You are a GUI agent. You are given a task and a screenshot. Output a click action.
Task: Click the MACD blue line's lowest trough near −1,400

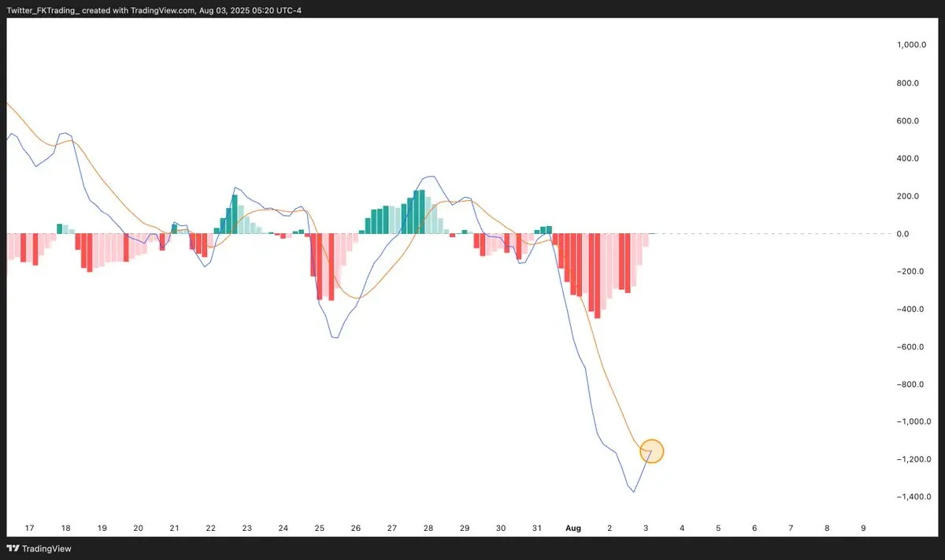pos(634,491)
